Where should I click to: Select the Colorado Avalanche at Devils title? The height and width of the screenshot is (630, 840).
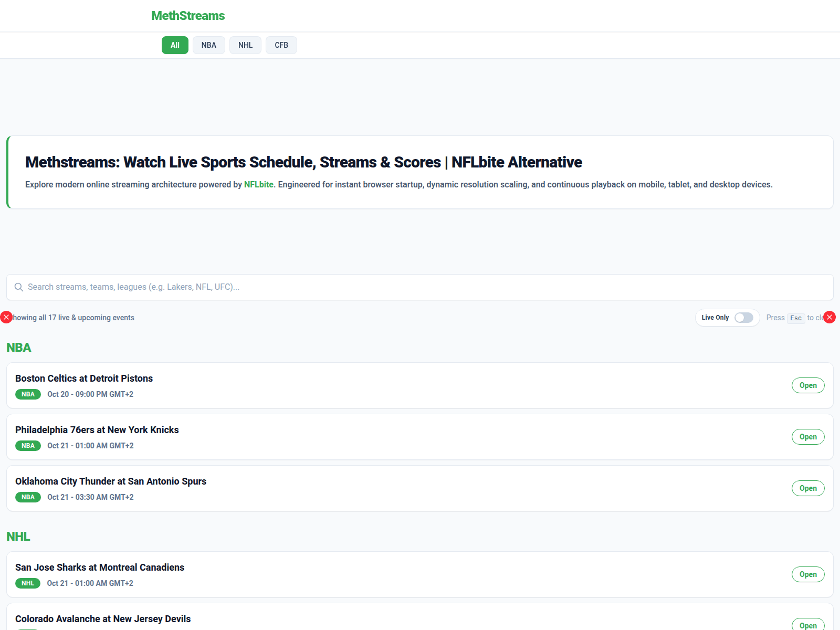tap(103, 619)
